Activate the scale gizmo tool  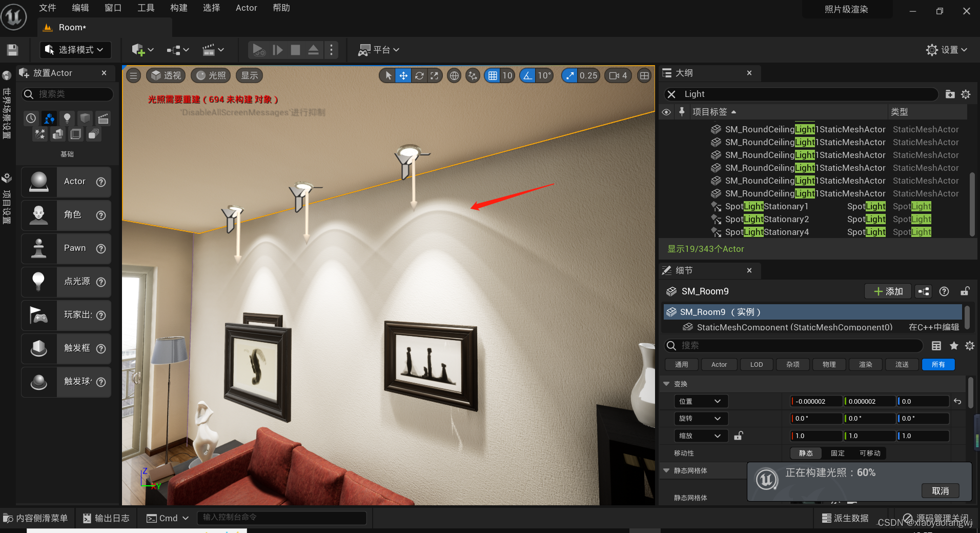(x=435, y=76)
